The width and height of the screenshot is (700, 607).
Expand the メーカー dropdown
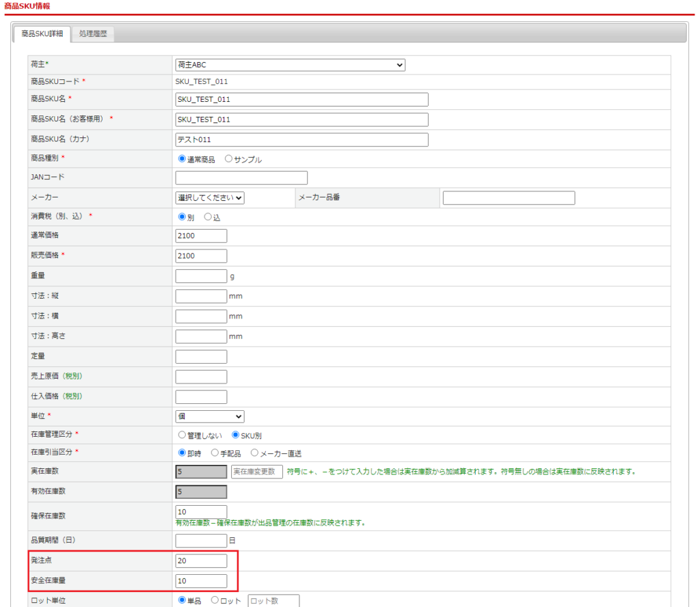tap(210, 198)
